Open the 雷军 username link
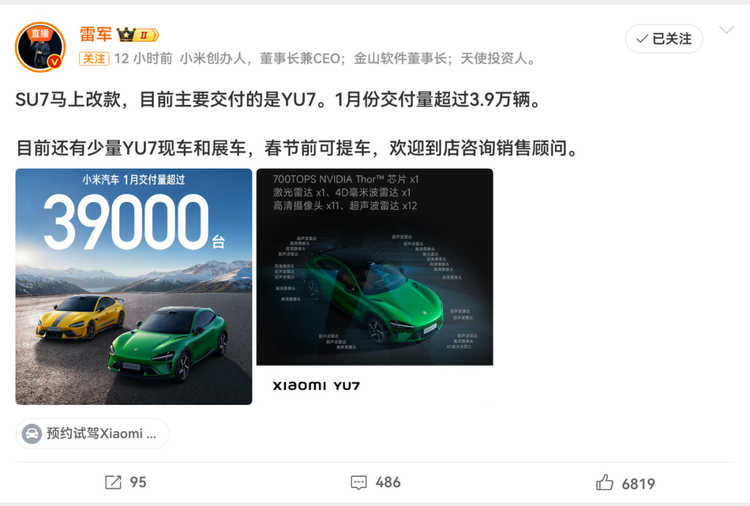 click(x=96, y=34)
